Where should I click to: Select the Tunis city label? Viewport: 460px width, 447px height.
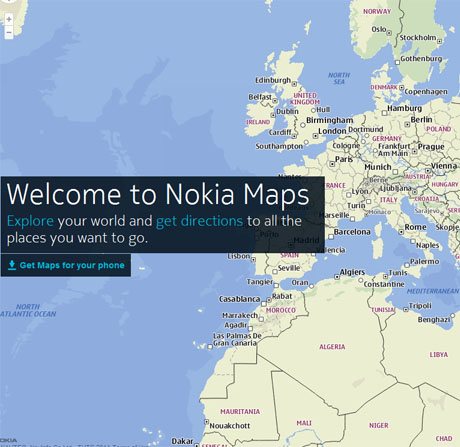tap(398, 273)
